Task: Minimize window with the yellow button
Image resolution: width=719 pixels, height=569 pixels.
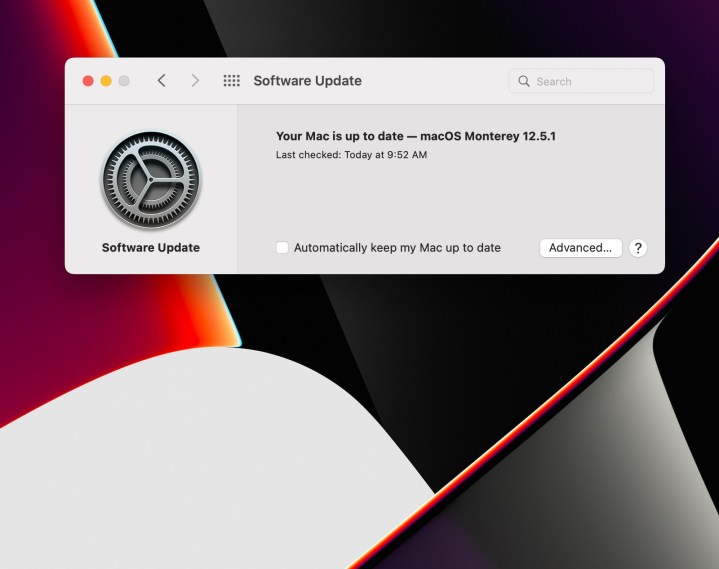Action: click(x=106, y=81)
